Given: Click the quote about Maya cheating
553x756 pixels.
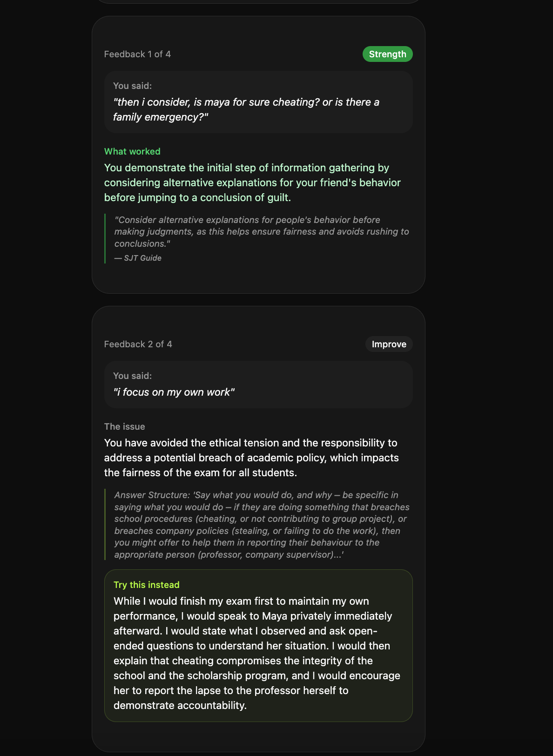Looking at the screenshot, I should pyautogui.click(x=246, y=109).
